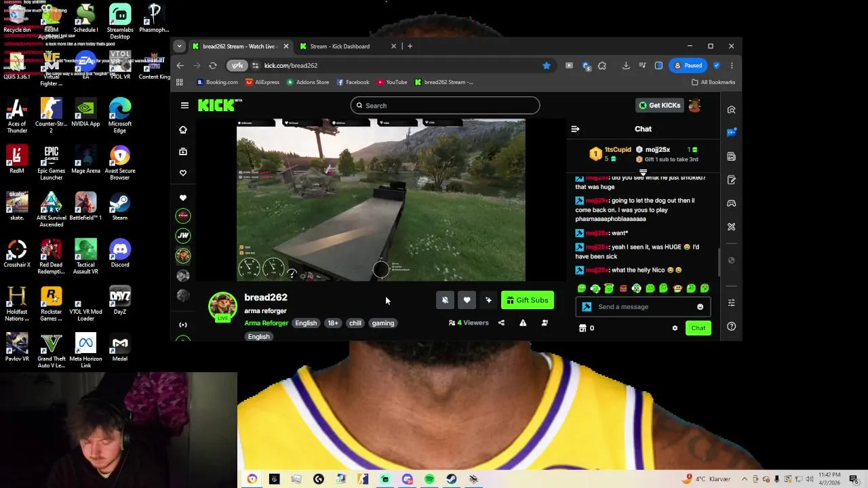Open Discord from taskbar
868x488 pixels.
(407, 479)
